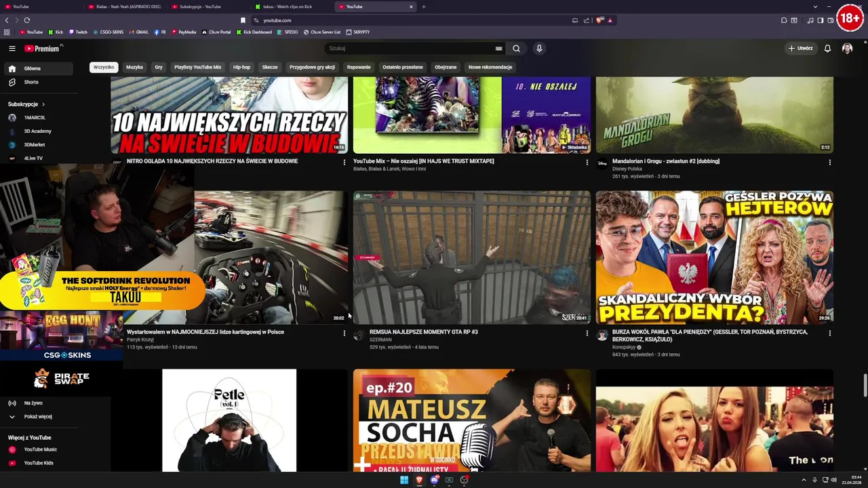Open Discord from the taskbar
868x488 pixels.
pyautogui.click(x=434, y=480)
